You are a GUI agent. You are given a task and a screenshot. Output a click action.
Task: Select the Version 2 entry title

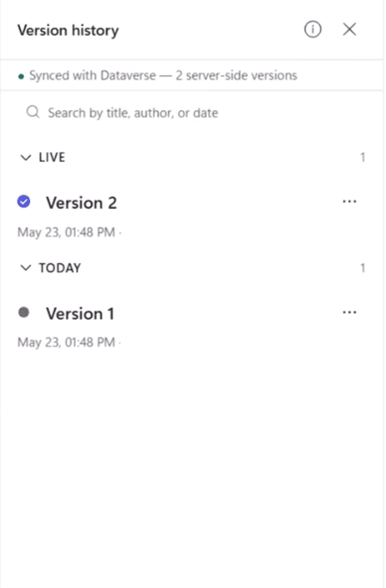pyautogui.click(x=82, y=203)
